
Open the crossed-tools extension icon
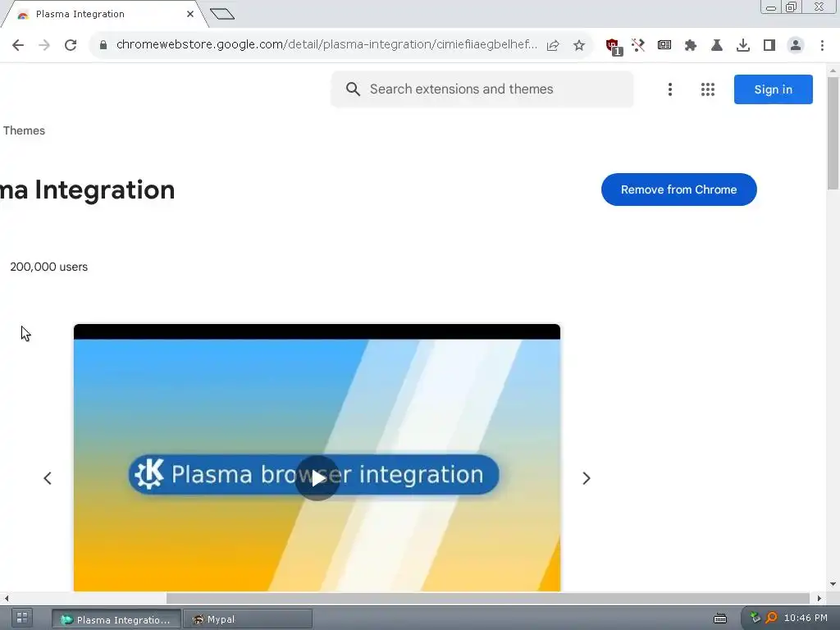click(637, 45)
